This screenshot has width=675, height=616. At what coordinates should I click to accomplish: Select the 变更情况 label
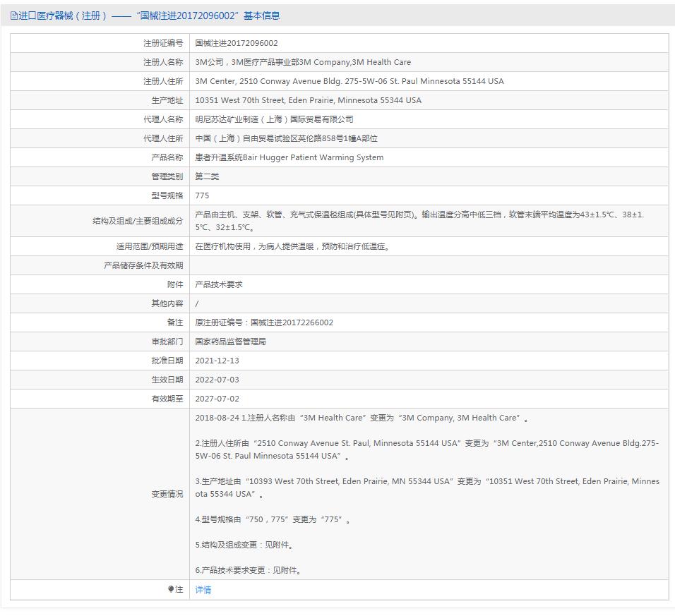click(x=167, y=494)
